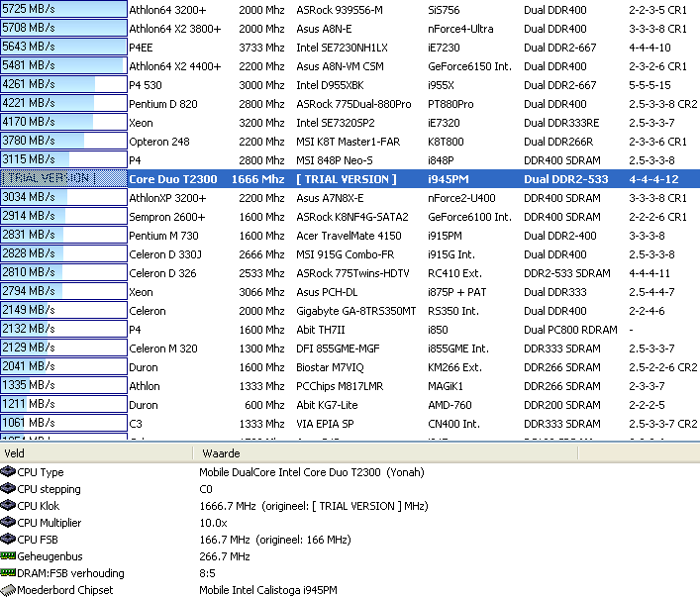Click Gigabyte GA-8TRS350MT motherboard cell
This screenshot has width=700, height=598.
[355, 311]
